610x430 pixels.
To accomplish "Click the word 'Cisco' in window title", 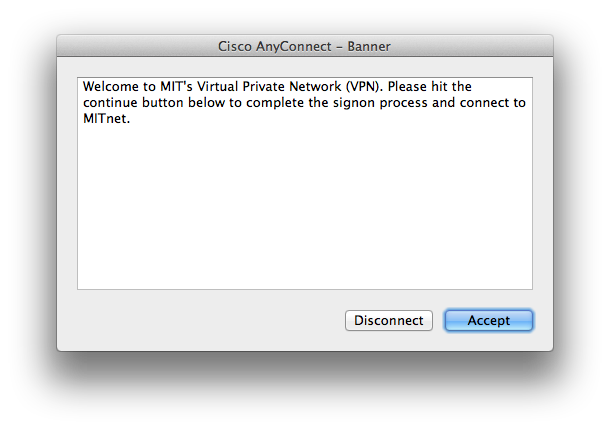I will [x=235, y=46].
